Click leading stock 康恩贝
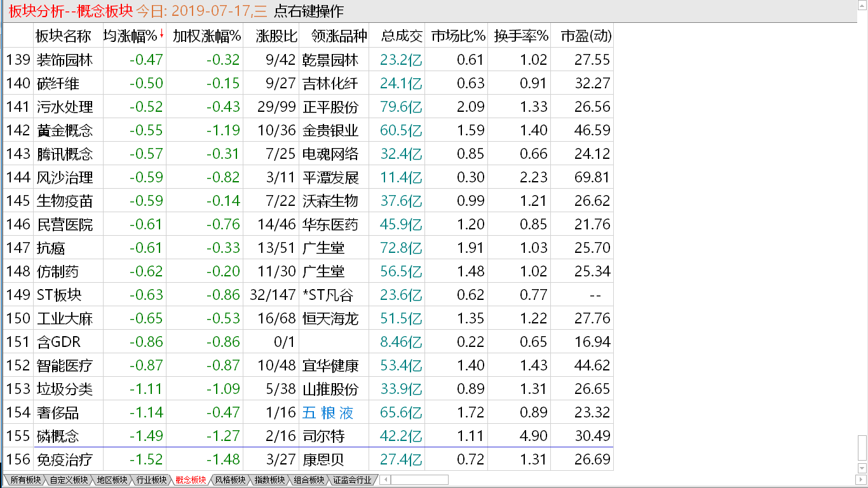This screenshot has height=488, width=868. tap(323, 459)
